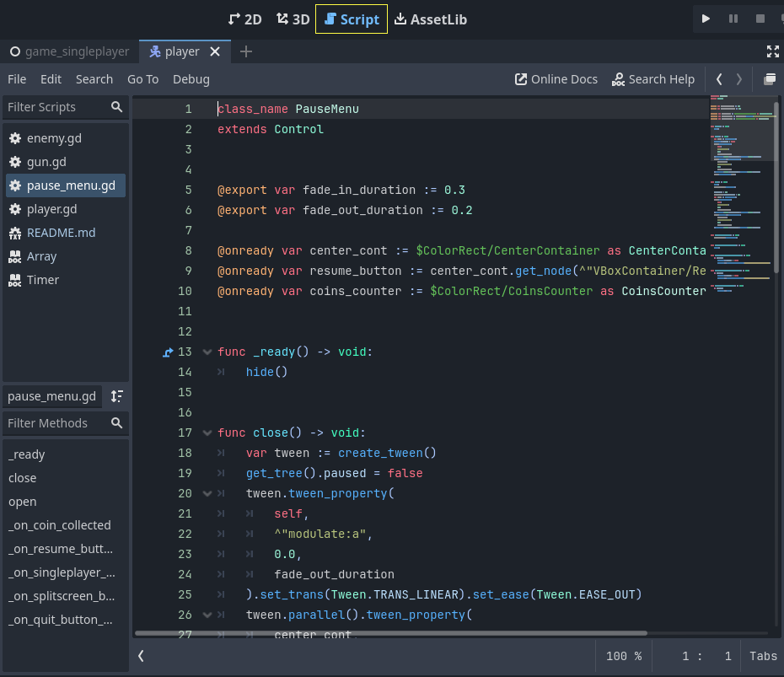Add a new script with plus icon
The image size is (784, 677).
(246, 51)
